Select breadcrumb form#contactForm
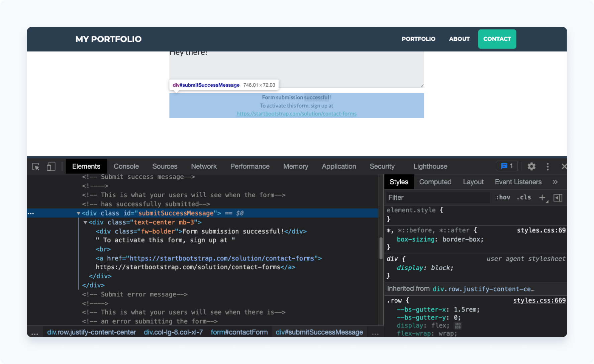Viewport: 594px width, 364px height. pos(239,332)
